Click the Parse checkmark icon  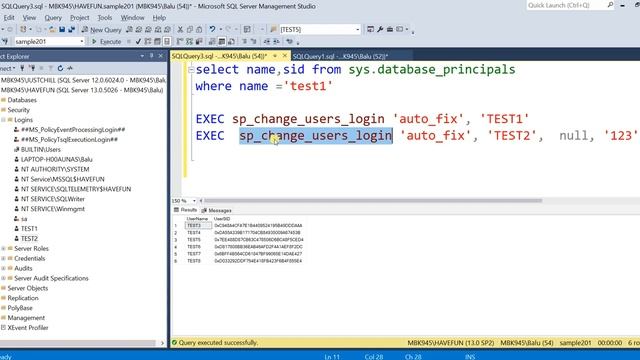(x=138, y=41)
